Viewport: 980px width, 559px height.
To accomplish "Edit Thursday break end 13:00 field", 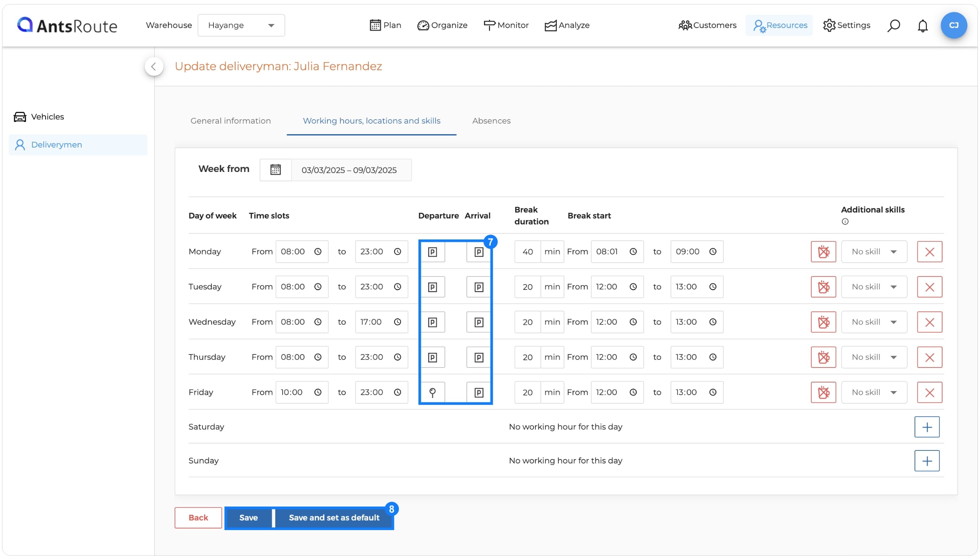I will (x=697, y=357).
